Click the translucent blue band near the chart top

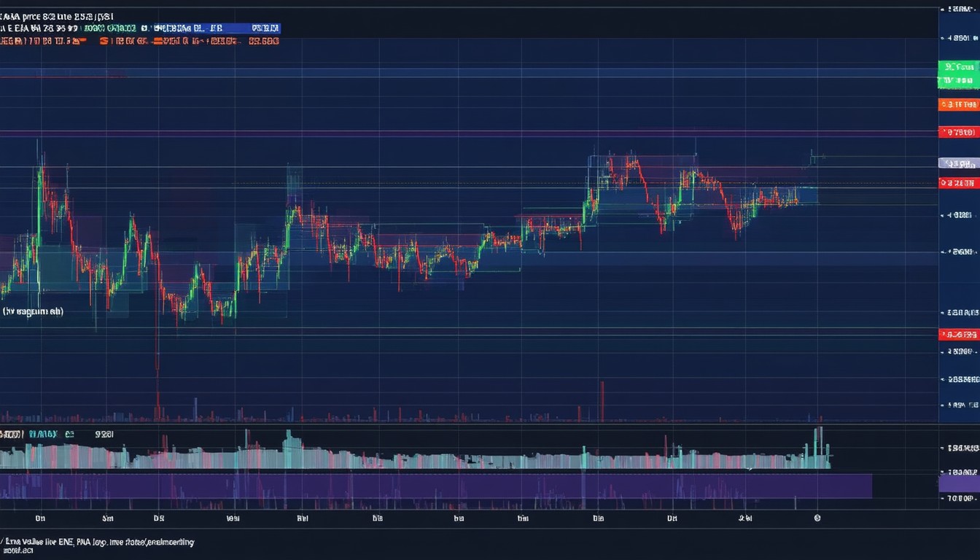click(x=467, y=73)
